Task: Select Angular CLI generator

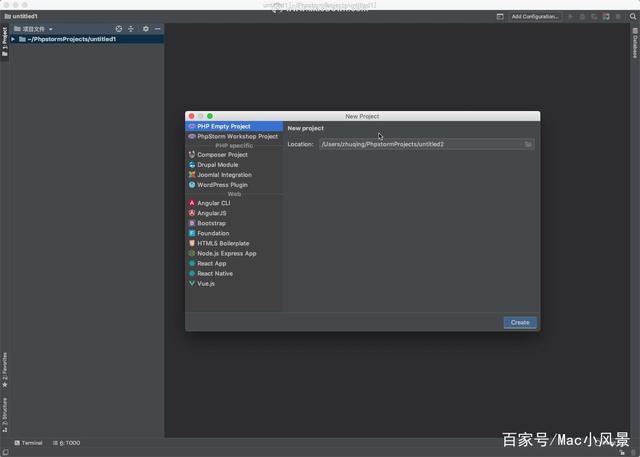Action: 234,203
